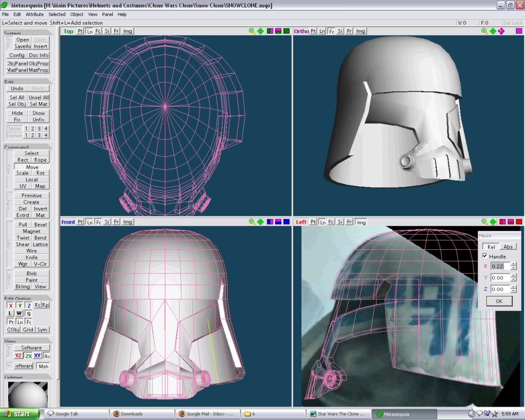
Task: Click the Primitive command button
Action: (x=31, y=195)
